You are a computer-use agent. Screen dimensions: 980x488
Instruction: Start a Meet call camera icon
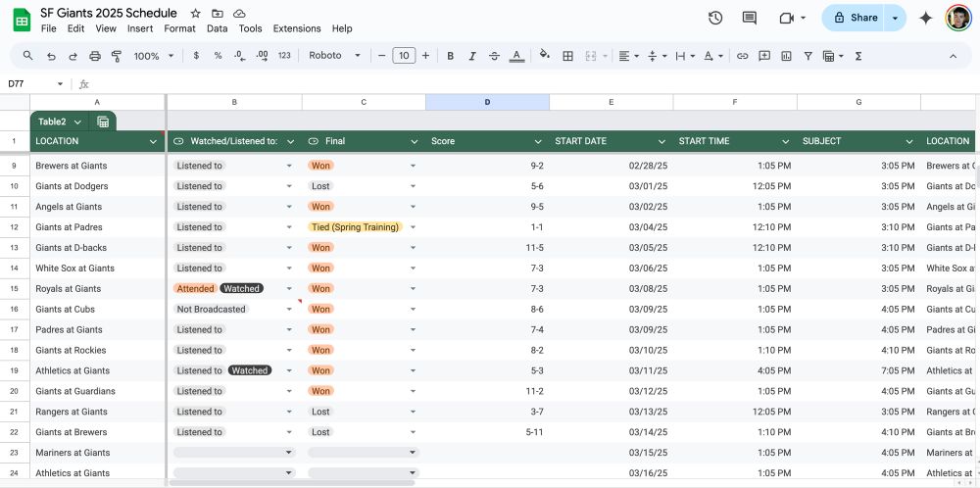787,18
